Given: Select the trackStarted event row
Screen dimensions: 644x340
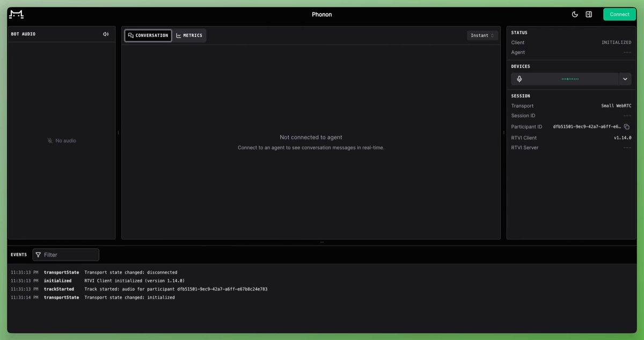Looking at the screenshot, I should point(322,289).
